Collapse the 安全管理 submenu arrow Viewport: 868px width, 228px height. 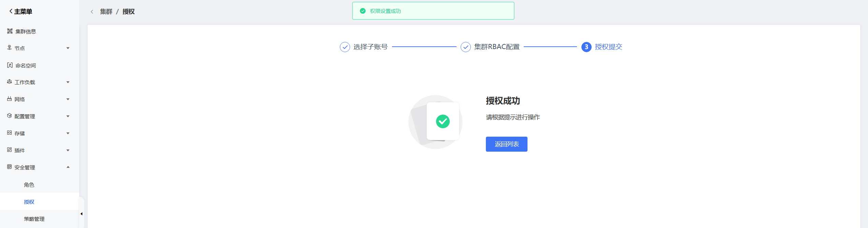68,167
